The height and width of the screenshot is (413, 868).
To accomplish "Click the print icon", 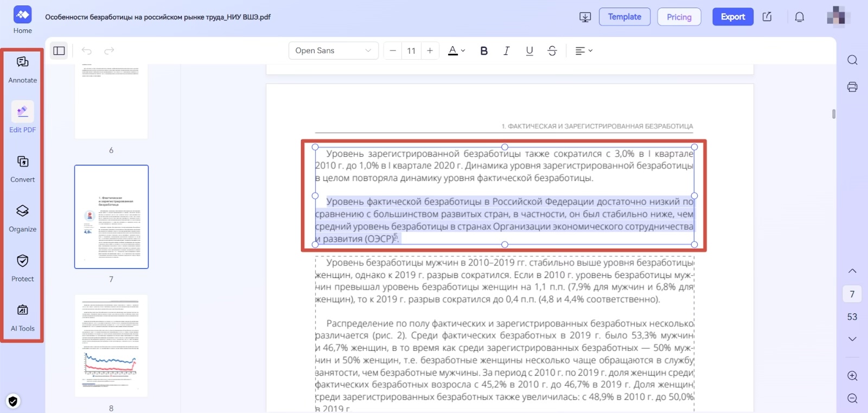I will click(x=852, y=87).
